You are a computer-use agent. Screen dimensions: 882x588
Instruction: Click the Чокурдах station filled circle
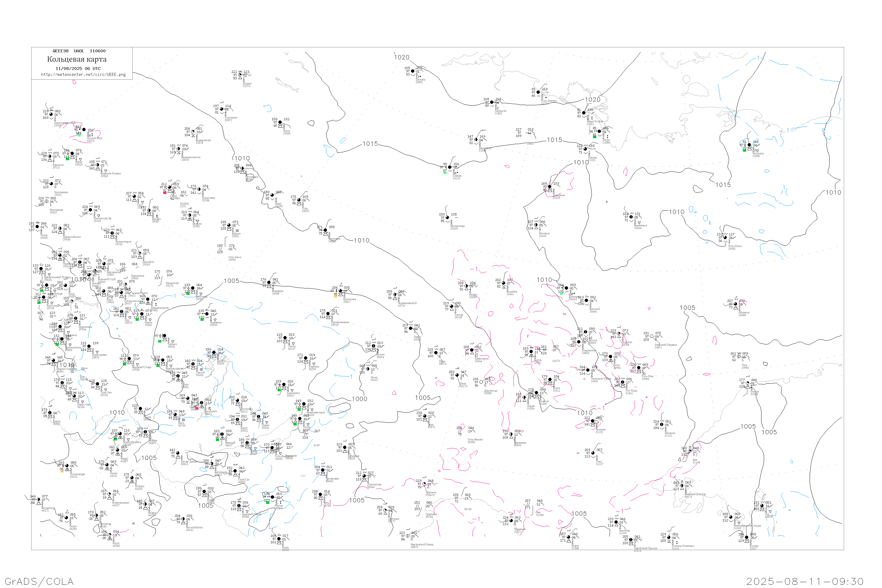click(x=749, y=145)
